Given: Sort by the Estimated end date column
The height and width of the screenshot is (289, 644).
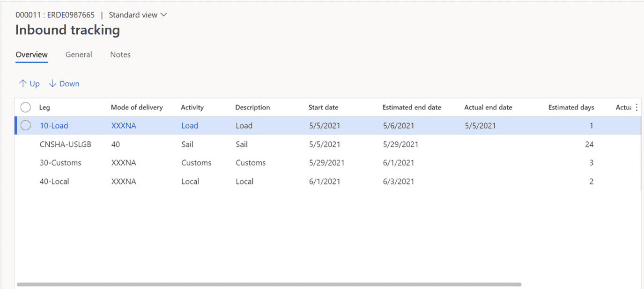Looking at the screenshot, I should point(412,107).
